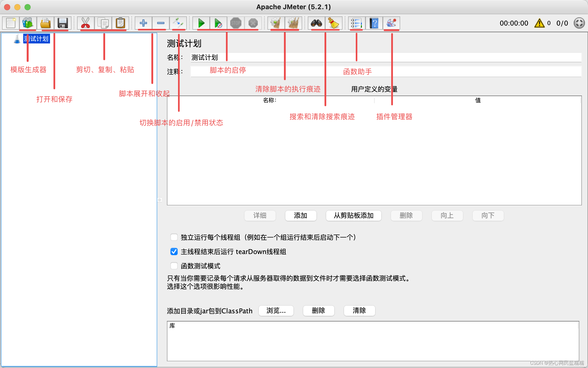The height and width of the screenshot is (368, 588).
Task: Click Start no pauses icon
Action: (x=218, y=23)
